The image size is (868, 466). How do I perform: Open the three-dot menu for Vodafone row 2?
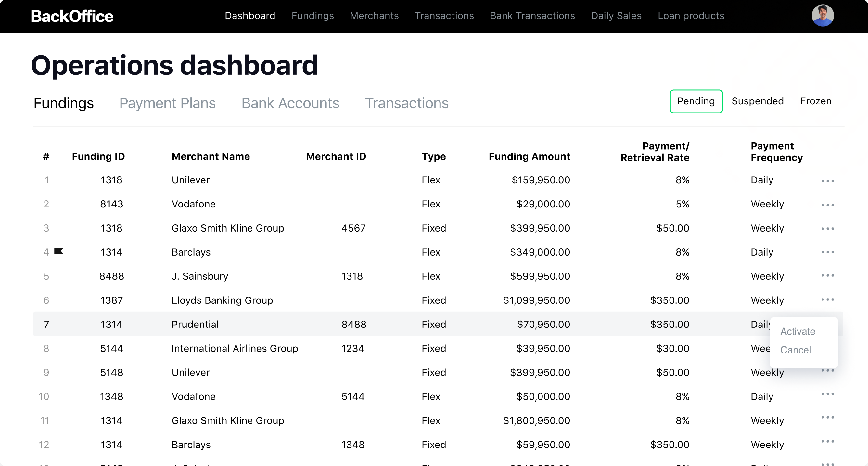[828, 205]
